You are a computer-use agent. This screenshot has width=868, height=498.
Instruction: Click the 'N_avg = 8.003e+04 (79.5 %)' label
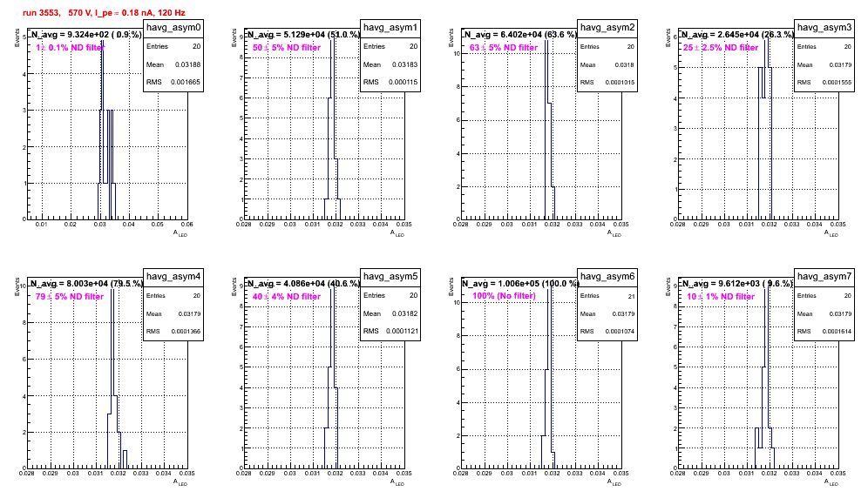coord(85,283)
